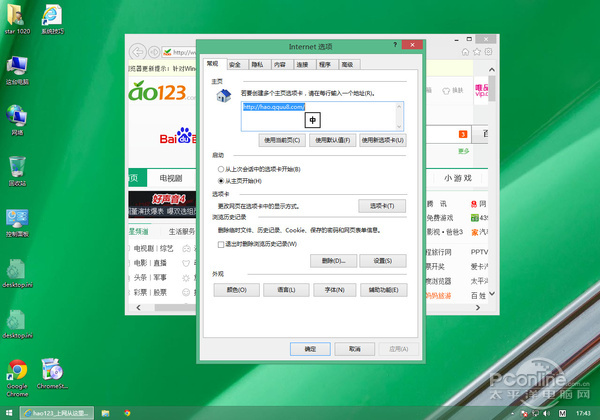Click the IE forward arrow button

pos(154,52)
